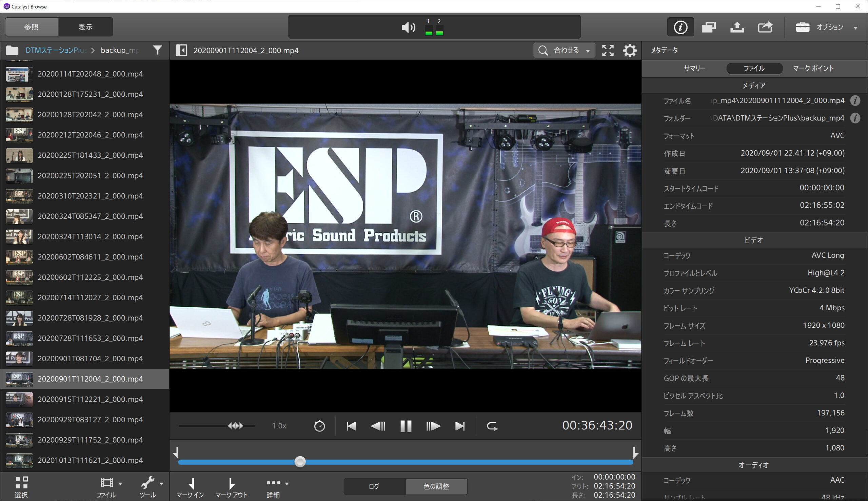
Task: Mute audio with the speaker icon
Action: coord(408,27)
